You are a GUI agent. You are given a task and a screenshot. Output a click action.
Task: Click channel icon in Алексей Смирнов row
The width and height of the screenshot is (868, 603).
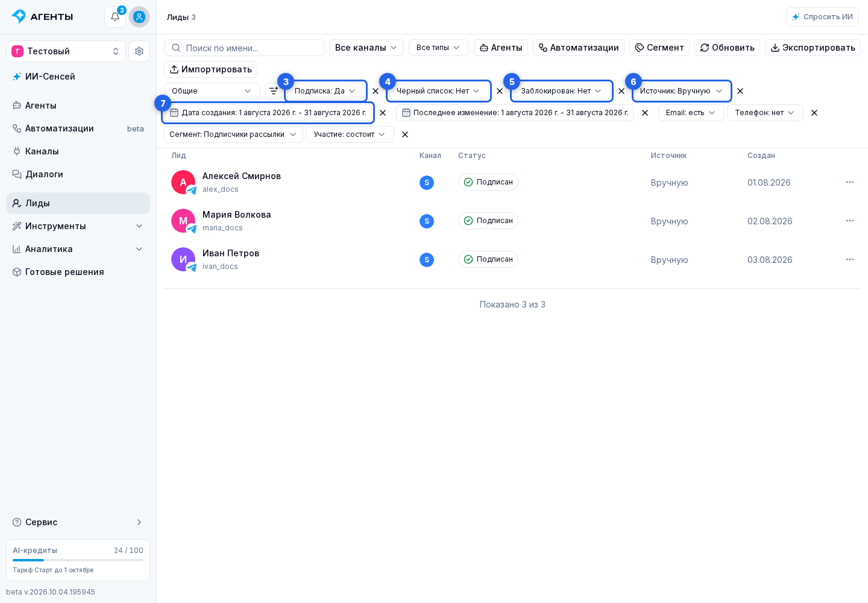pyautogui.click(x=427, y=183)
